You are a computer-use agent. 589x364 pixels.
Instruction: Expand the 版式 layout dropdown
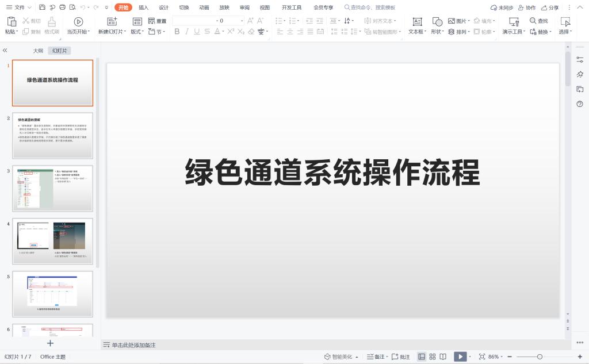[137, 32]
